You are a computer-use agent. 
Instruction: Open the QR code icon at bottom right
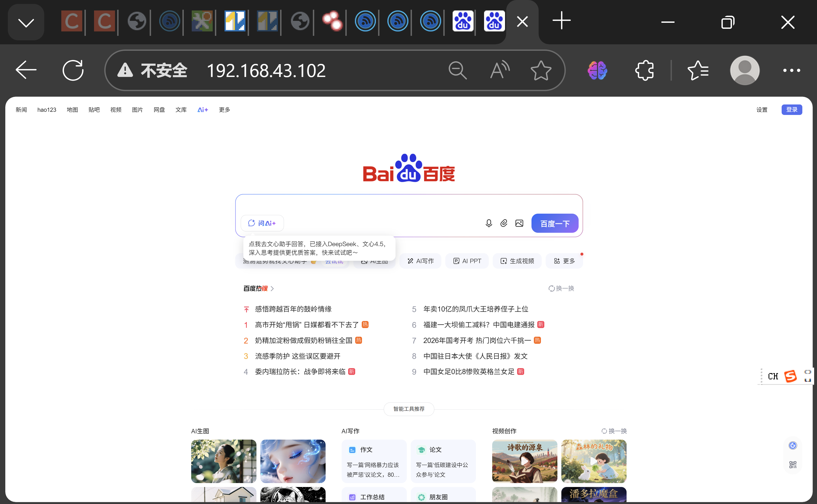coord(793,465)
